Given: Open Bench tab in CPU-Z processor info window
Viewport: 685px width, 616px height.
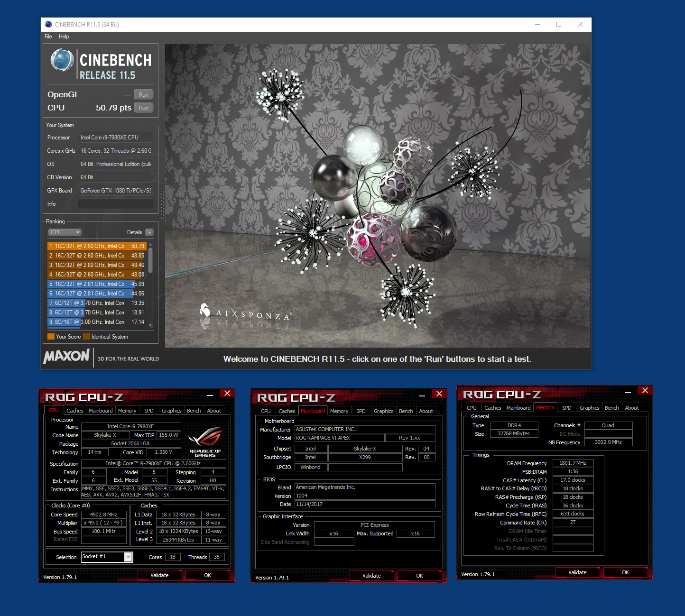Looking at the screenshot, I should point(194,411).
